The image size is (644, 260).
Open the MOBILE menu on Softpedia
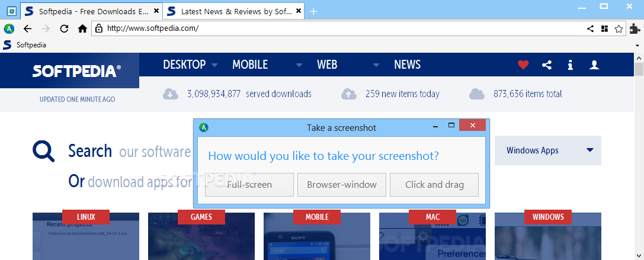coord(250,65)
